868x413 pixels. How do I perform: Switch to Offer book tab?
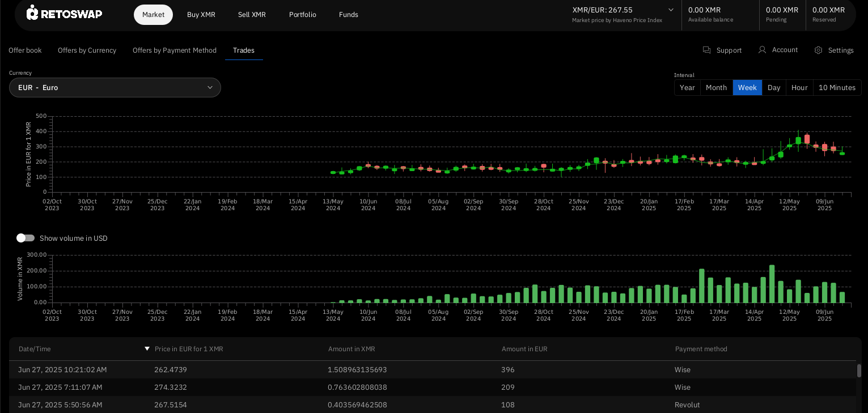(25, 50)
